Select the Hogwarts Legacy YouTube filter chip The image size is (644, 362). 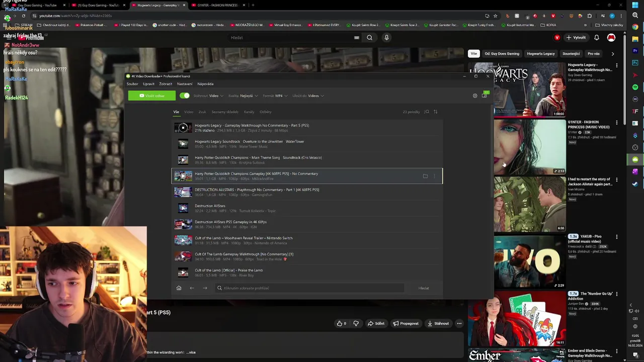(x=541, y=53)
